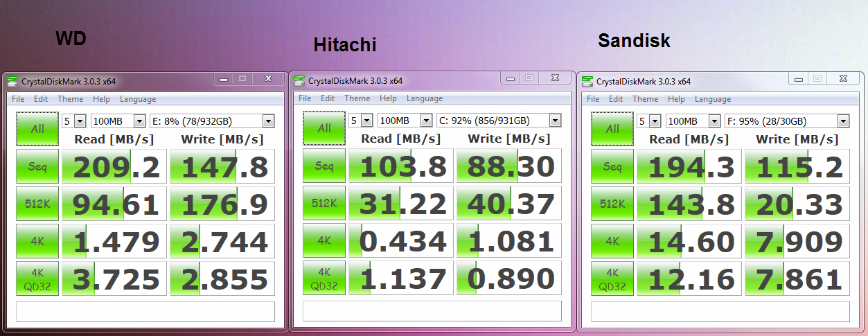This screenshot has width=868, height=336.
Task: Click the comment field in the WD window
Action: tap(145, 311)
